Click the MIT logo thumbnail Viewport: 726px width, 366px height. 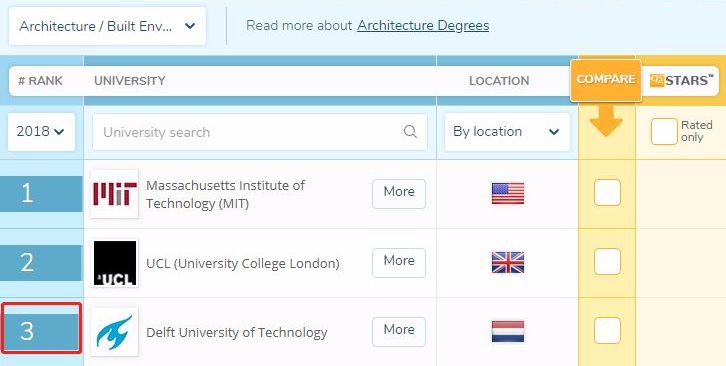114,194
